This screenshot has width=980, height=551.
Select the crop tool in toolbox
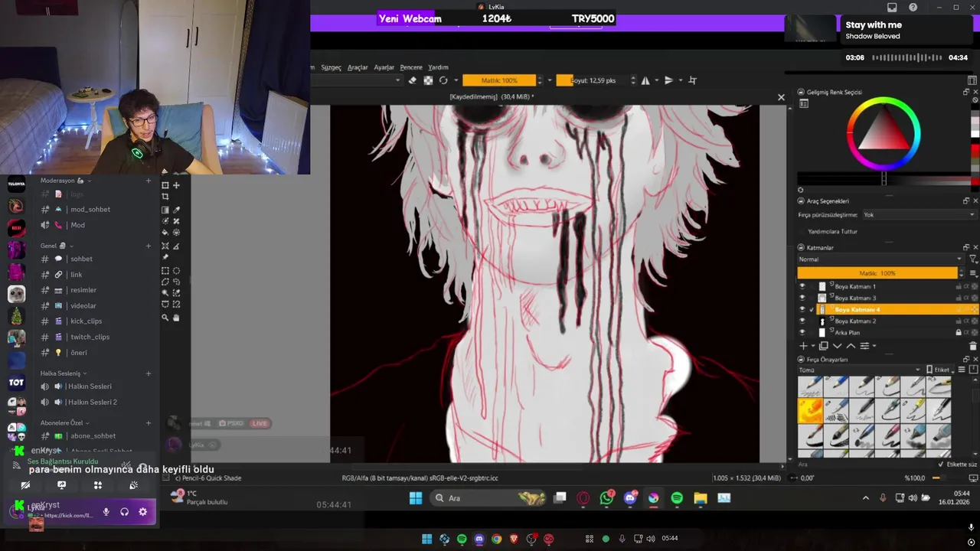(165, 197)
